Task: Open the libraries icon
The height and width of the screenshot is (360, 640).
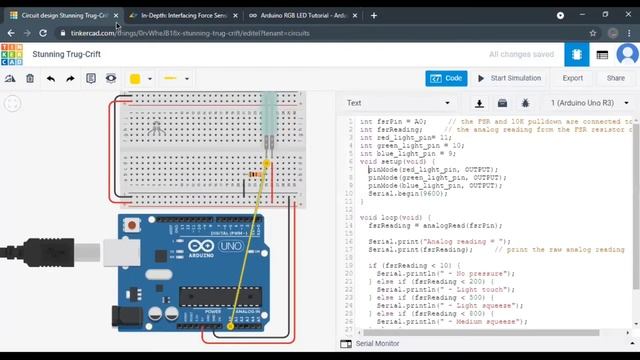Action: click(502, 103)
